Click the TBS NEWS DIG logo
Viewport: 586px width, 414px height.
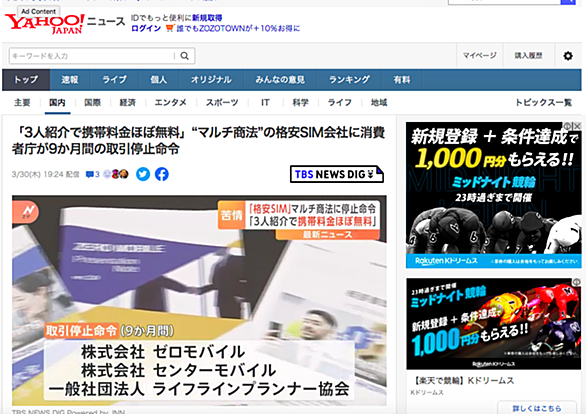(337, 174)
